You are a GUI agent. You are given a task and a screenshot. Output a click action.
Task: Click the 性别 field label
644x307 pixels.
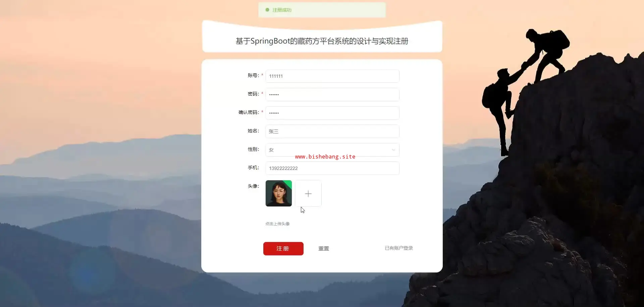click(253, 149)
